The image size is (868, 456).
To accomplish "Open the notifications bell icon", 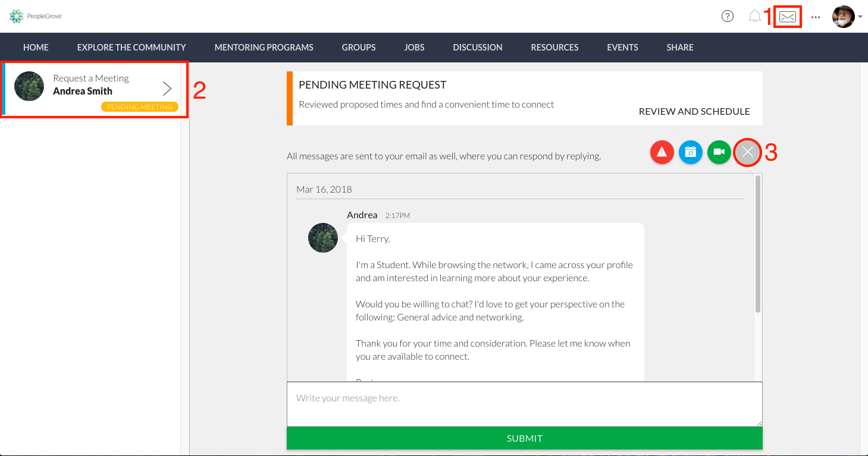I will [754, 17].
